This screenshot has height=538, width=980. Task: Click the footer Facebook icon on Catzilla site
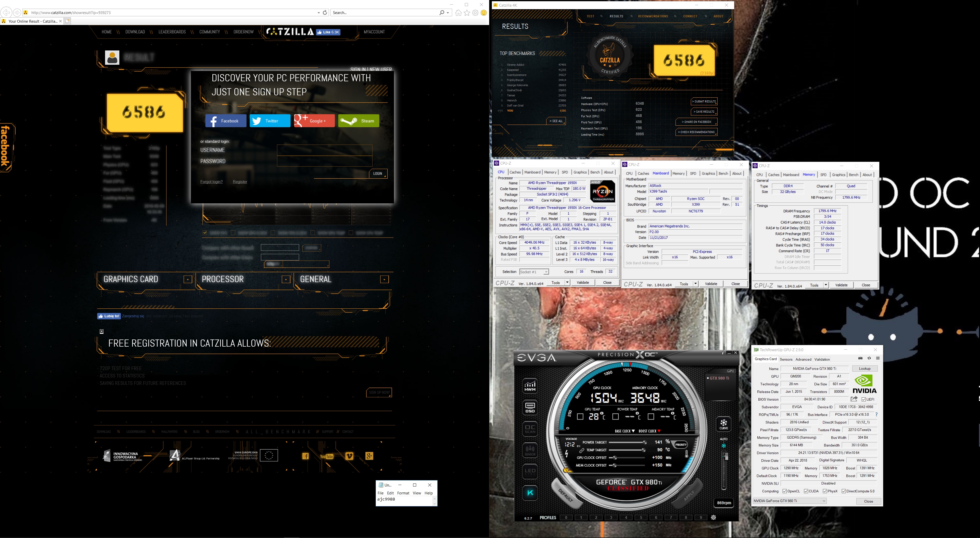pyautogui.click(x=306, y=456)
